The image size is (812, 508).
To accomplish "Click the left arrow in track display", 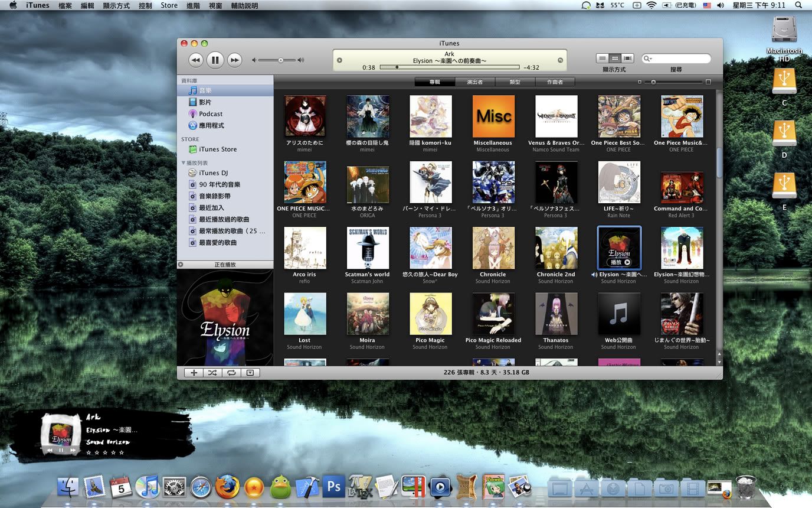I will coord(339,60).
